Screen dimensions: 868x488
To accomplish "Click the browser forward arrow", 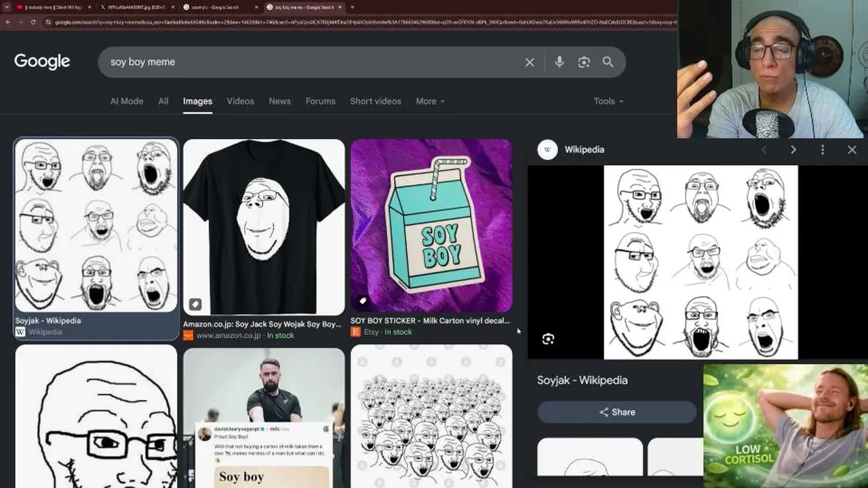I will [x=21, y=22].
